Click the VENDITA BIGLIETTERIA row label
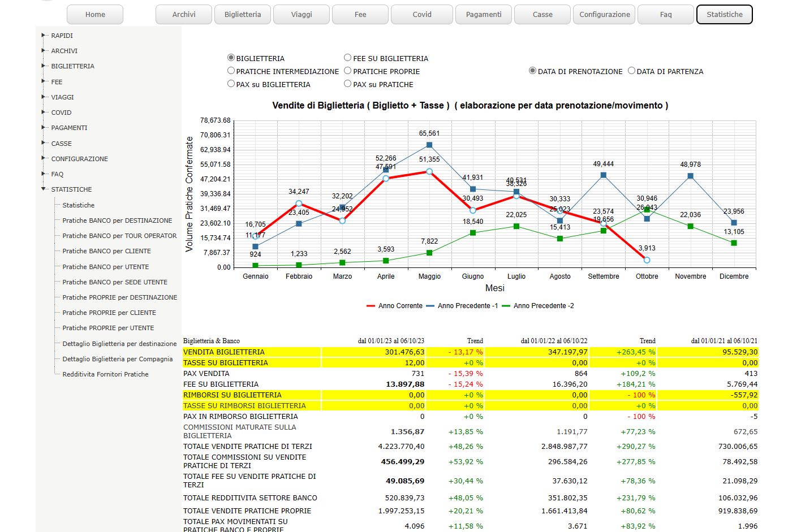The width and height of the screenshot is (801, 532). point(223,352)
